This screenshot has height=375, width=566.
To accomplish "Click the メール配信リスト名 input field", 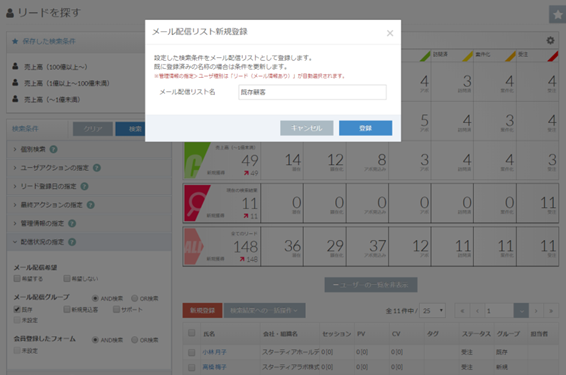I will tap(312, 92).
